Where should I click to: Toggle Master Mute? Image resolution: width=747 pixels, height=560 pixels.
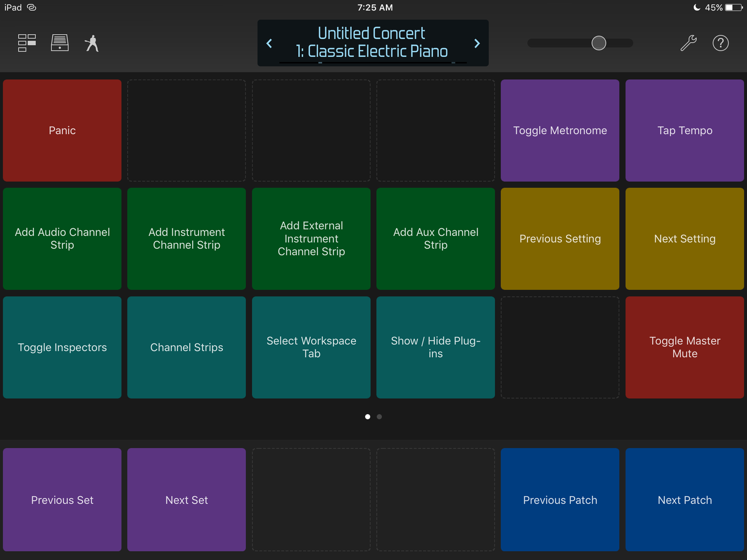(x=684, y=347)
